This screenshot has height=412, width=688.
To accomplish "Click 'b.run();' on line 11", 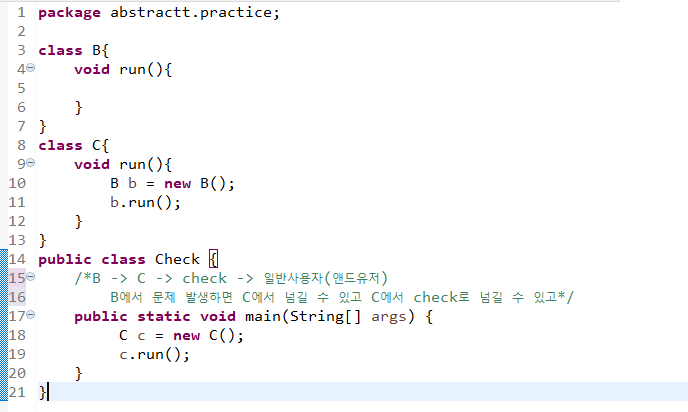I will pyautogui.click(x=145, y=203).
